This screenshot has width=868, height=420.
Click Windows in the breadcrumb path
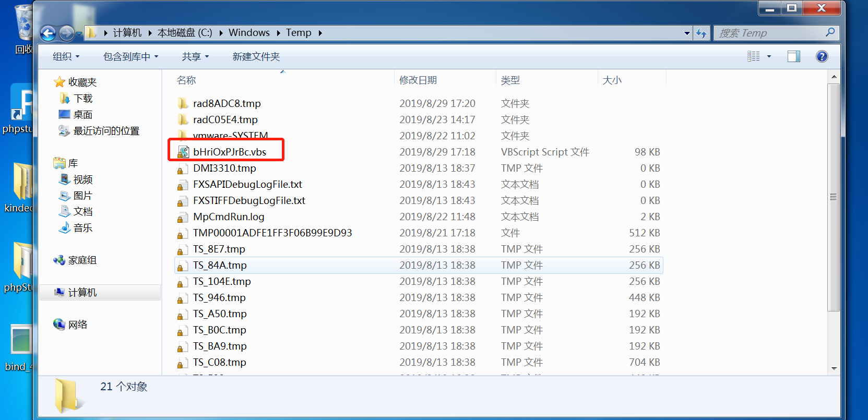pos(249,32)
